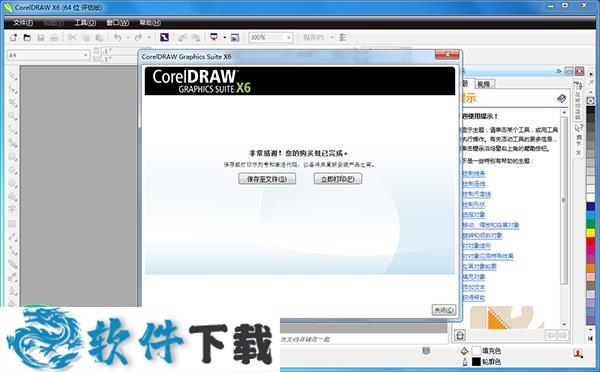Screen dimensions: 600x372
Task: Click the Cut scissors icon
Action: 72,38
